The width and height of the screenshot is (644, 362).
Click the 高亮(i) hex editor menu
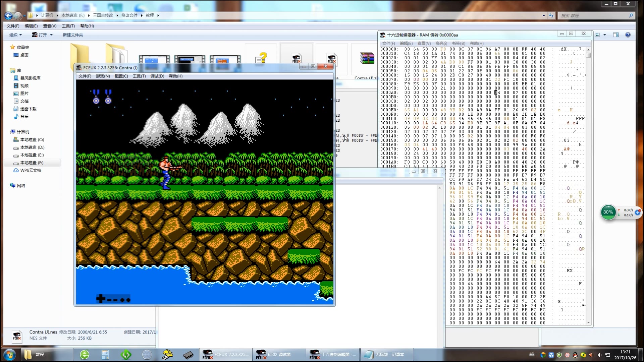pyautogui.click(x=441, y=43)
